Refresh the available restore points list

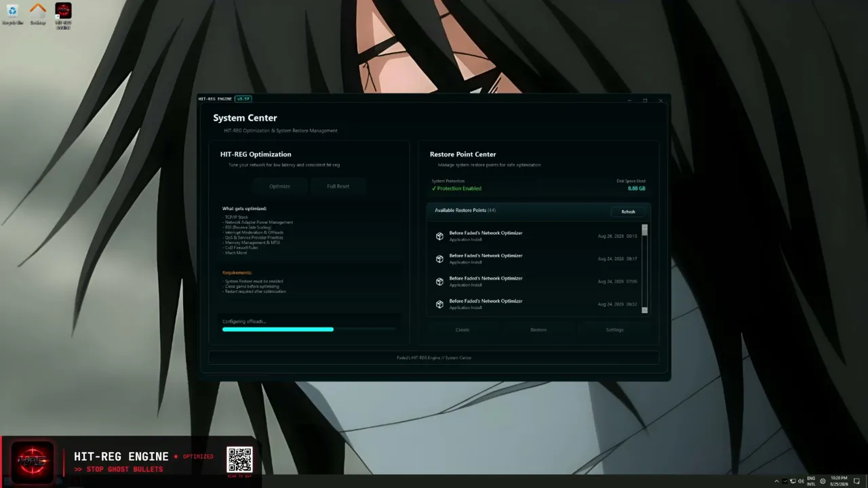pos(628,211)
